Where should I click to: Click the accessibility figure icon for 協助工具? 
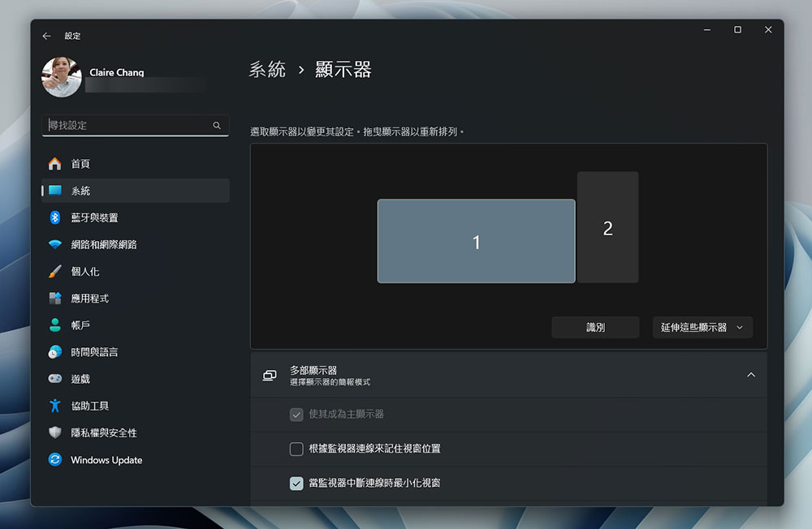pos(55,406)
